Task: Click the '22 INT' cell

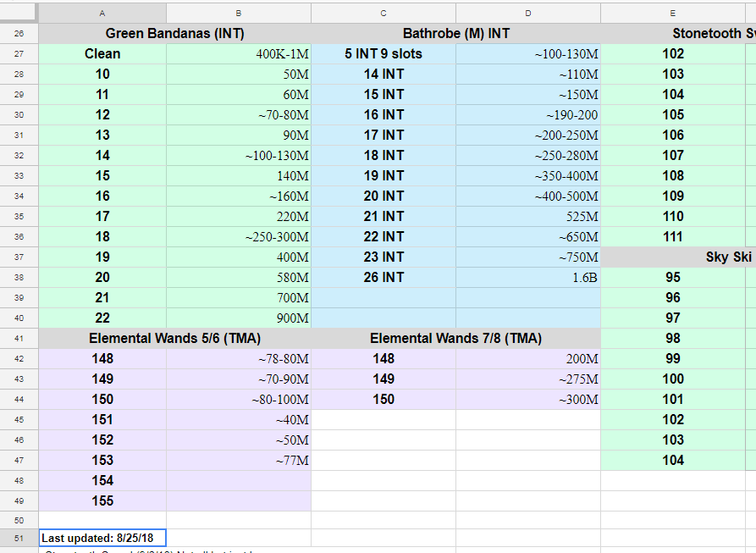Action: coord(384,237)
